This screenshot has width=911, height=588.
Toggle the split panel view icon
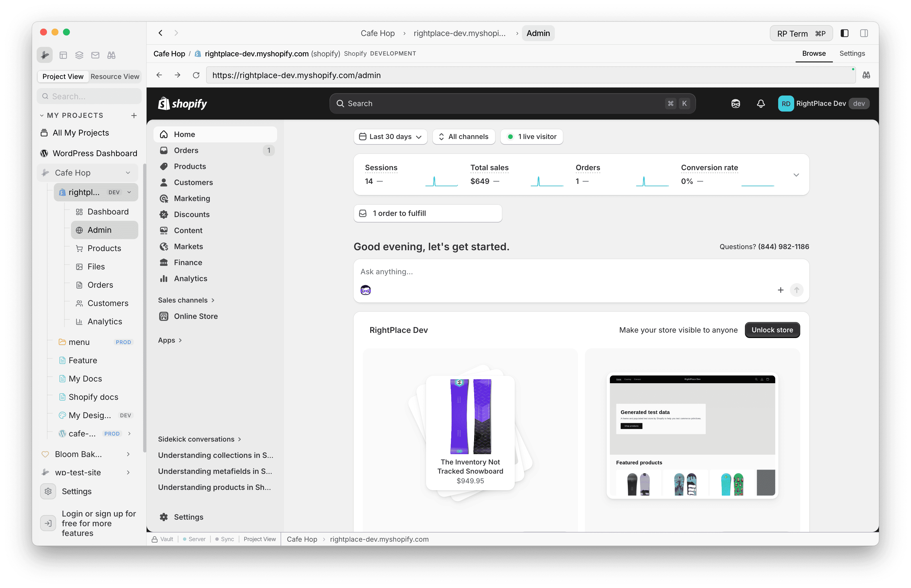(863, 33)
